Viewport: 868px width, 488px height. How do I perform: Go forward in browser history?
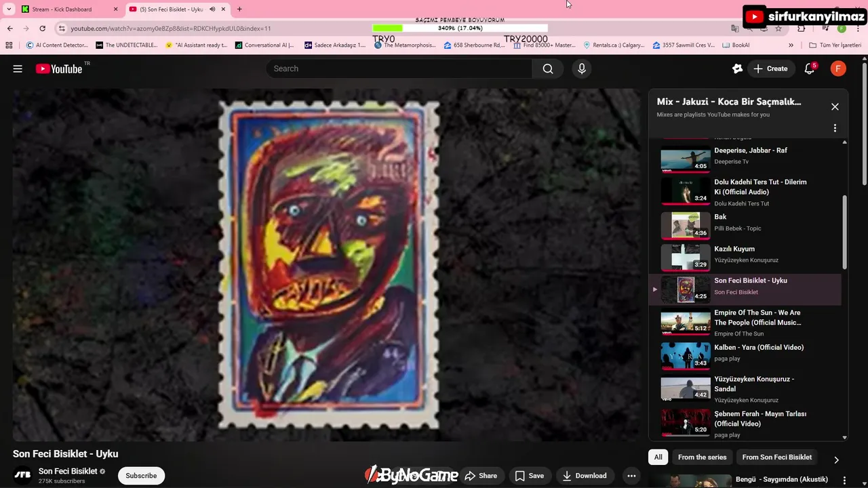click(26, 28)
